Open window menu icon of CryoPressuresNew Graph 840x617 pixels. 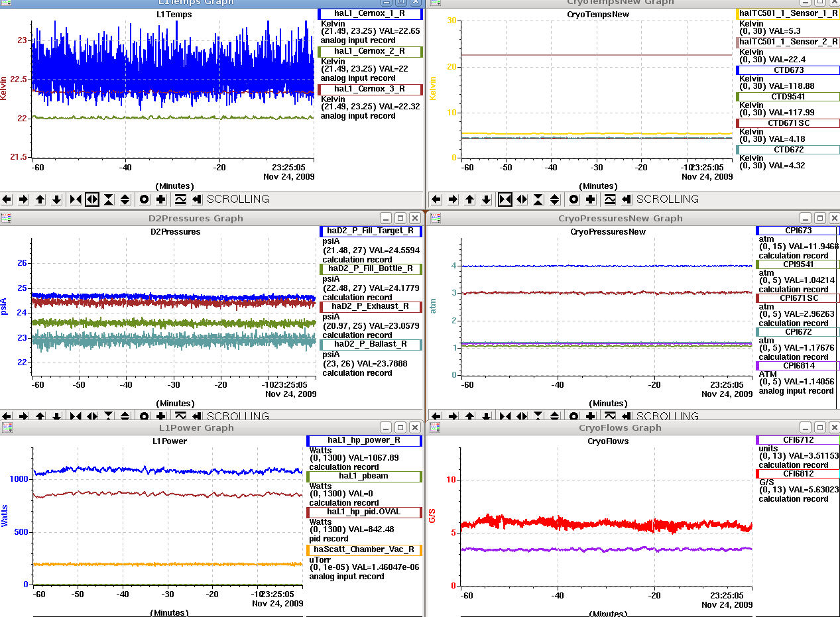pyautogui.click(x=435, y=218)
